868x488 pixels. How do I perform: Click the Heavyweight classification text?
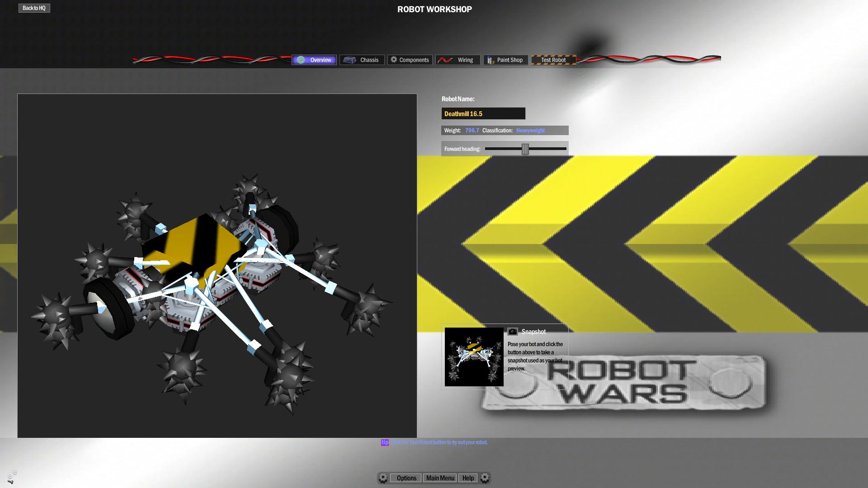click(530, 131)
